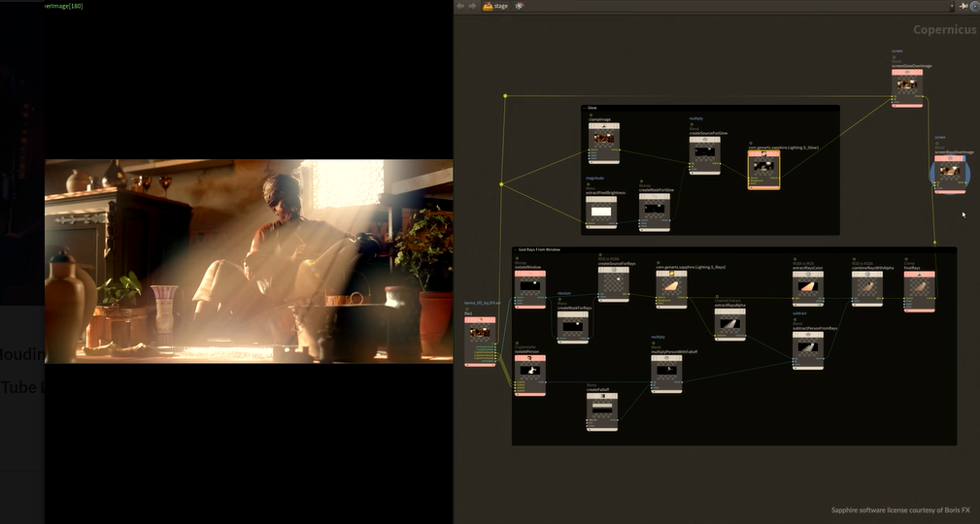Click the info ring above file1 node
This screenshot has width=980, height=524.
tap(466, 310)
